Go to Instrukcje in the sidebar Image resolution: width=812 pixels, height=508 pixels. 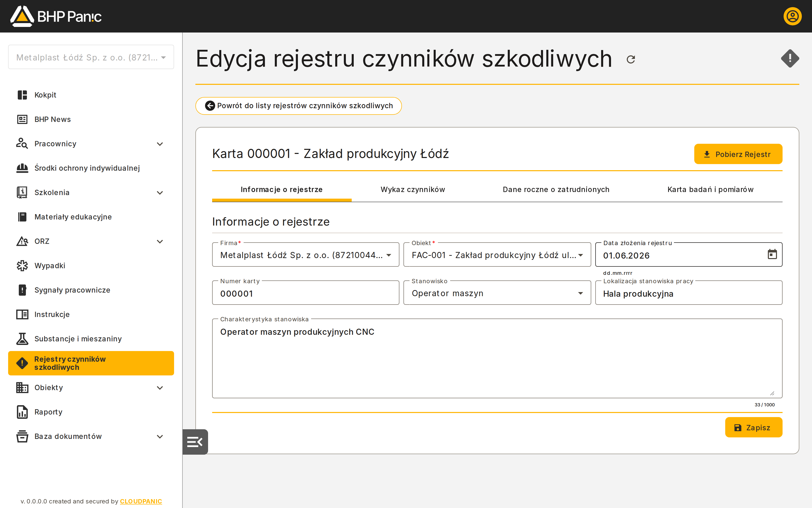[91, 314]
